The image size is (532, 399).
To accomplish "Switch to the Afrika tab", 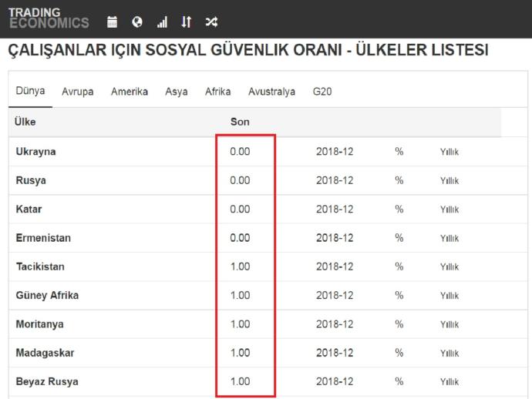I will pyautogui.click(x=218, y=92).
